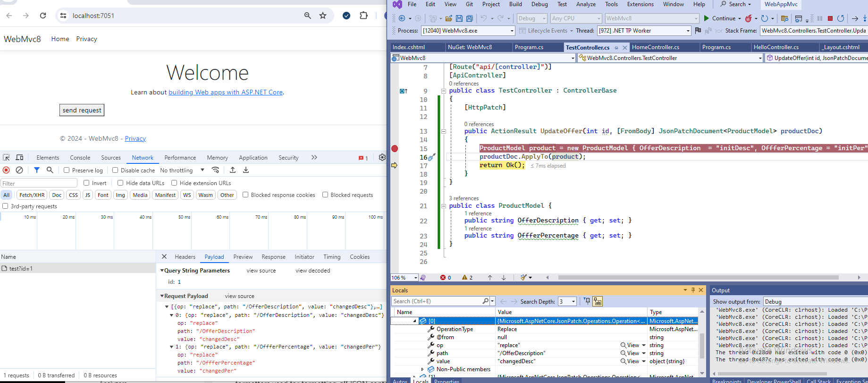
Task: Click the Hot Reload flame icon
Action: click(749, 18)
